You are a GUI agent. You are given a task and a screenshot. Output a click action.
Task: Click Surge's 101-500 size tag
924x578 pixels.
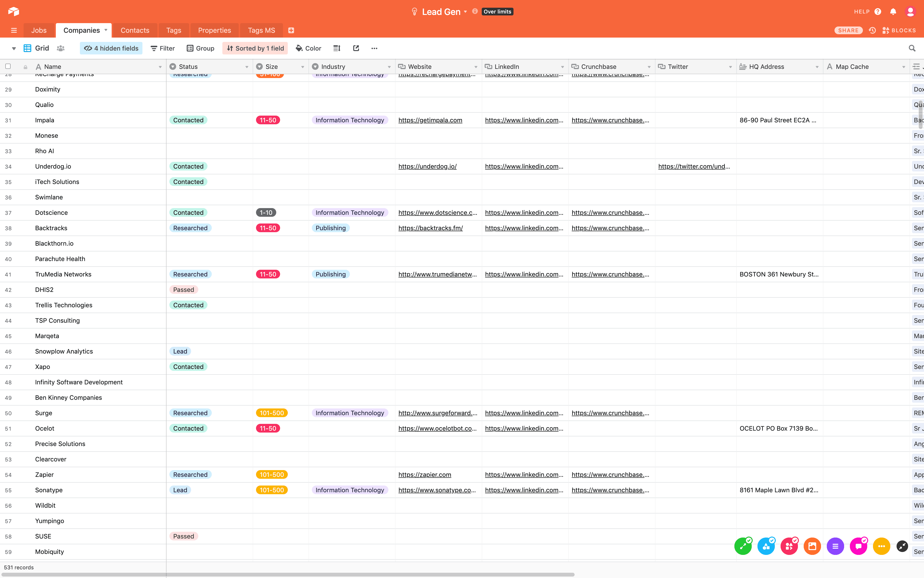(x=271, y=413)
